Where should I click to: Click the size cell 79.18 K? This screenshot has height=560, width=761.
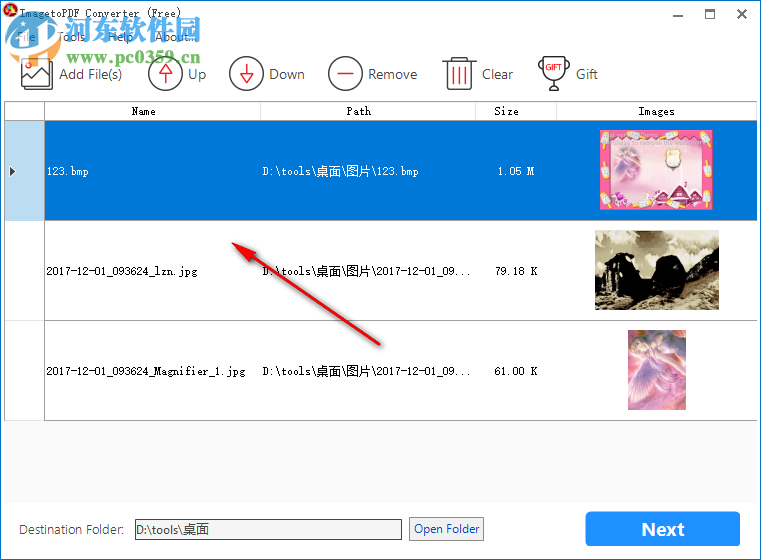(x=516, y=271)
